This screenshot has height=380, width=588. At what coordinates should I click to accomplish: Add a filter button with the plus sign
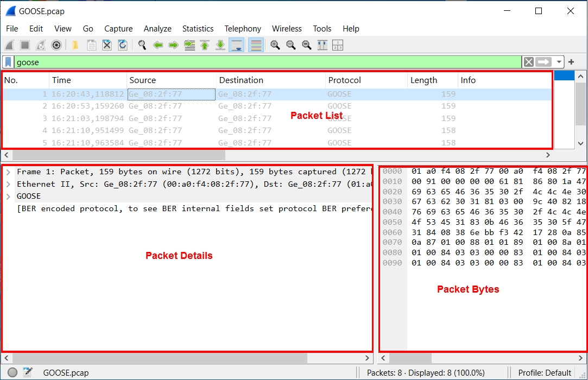pos(571,62)
